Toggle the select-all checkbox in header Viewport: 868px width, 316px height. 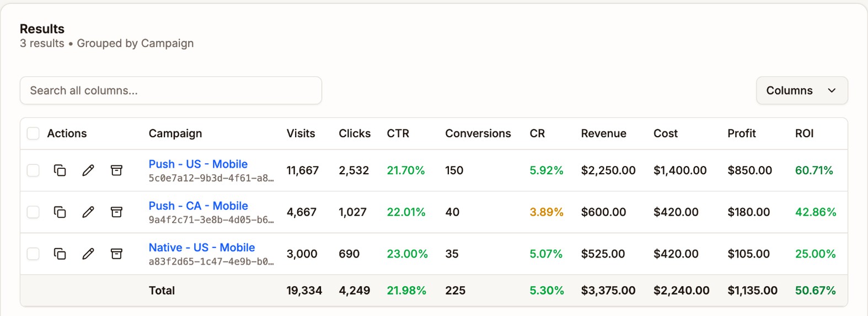(33, 133)
